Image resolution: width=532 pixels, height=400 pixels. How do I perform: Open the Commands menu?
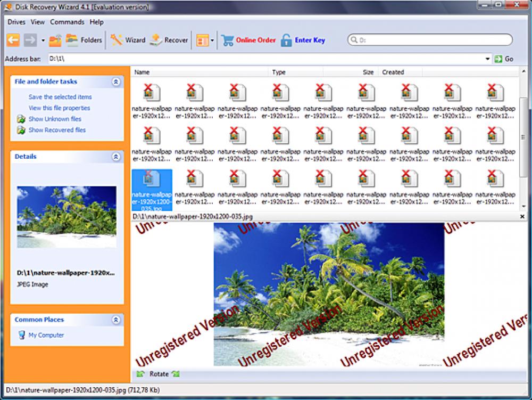(66, 22)
